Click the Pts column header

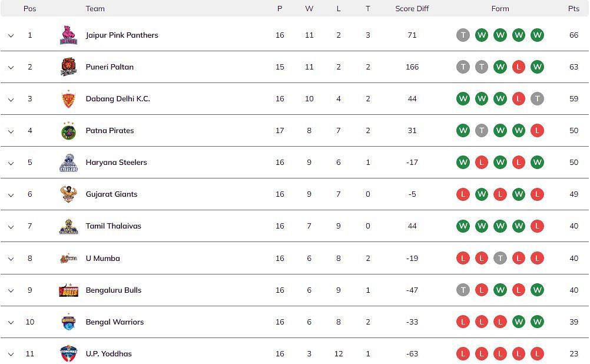point(574,9)
